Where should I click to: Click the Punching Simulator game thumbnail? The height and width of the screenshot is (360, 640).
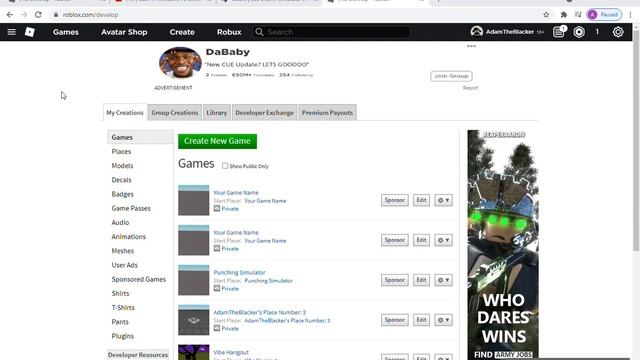click(193, 280)
